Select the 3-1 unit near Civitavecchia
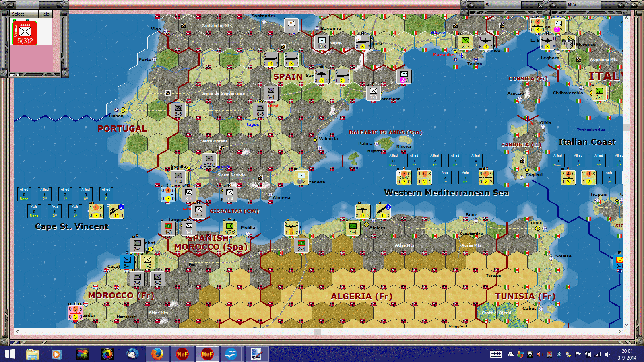 click(x=599, y=93)
